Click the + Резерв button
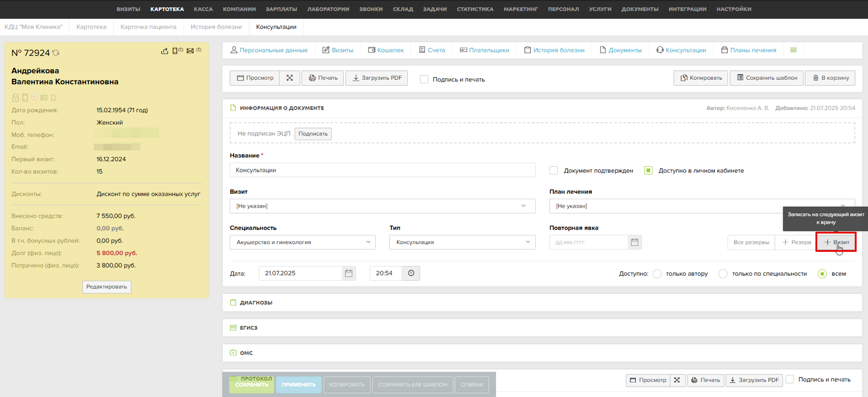The height and width of the screenshot is (397, 868). [x=796, y=242]
